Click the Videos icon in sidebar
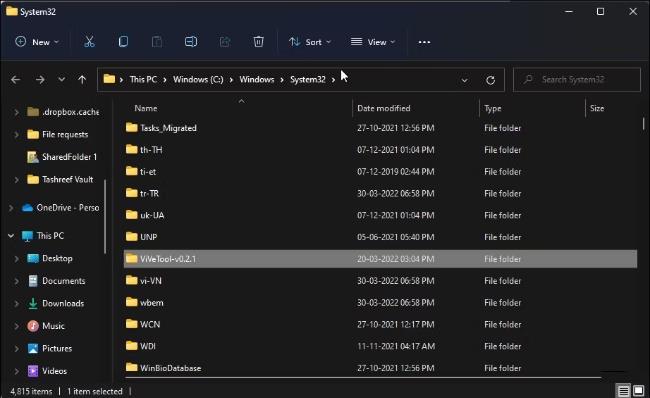This screenshot has width=650, height=398. (x=33, y=371)
